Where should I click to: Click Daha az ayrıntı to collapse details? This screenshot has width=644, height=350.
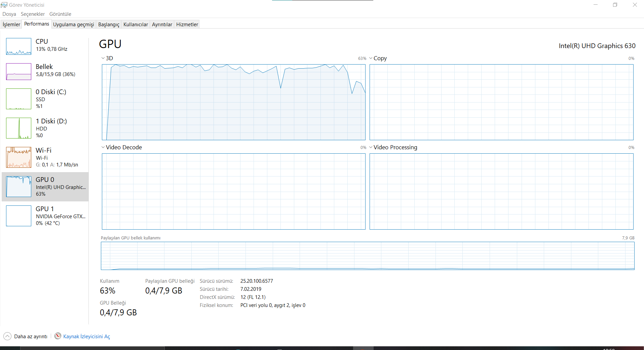click(x=26, y=336)
